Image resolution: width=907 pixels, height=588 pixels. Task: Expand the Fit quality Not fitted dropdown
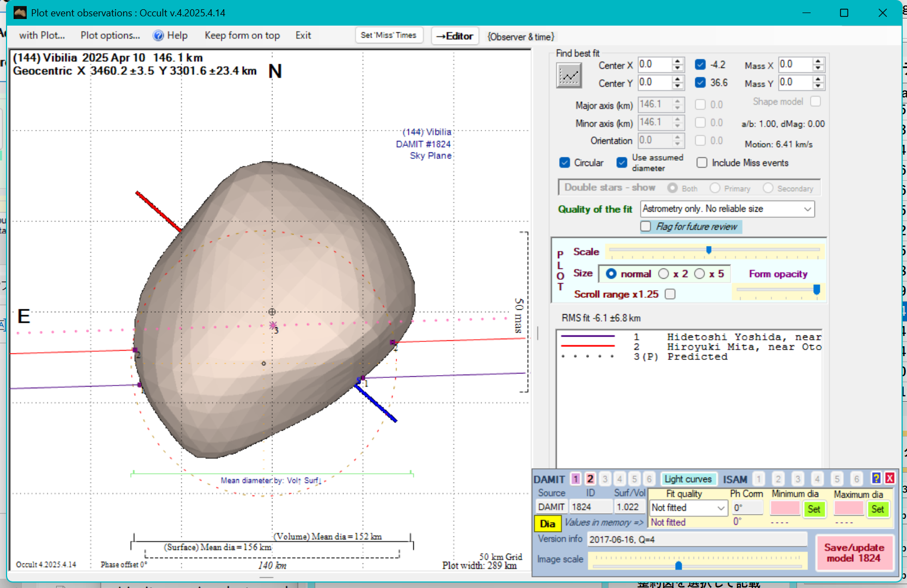pyautogui.click(x=721, y=508)
